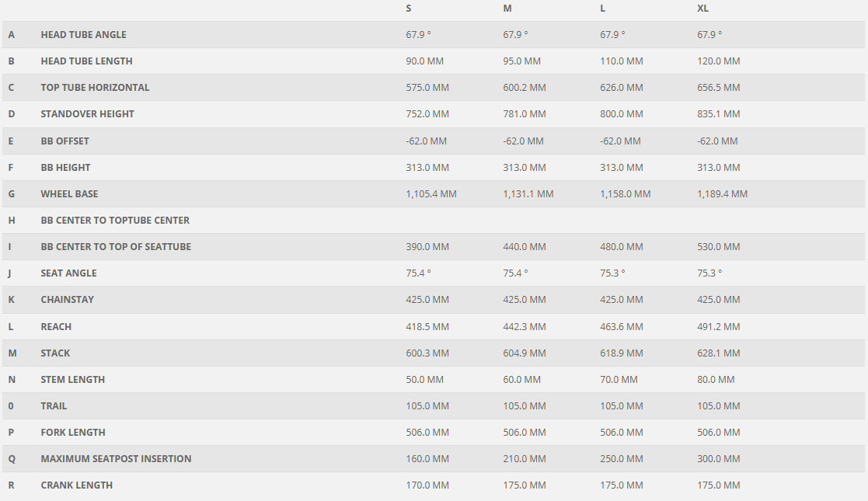
Task: Click row letter K beside CHAINSTAY
Action: pos(12,300)
